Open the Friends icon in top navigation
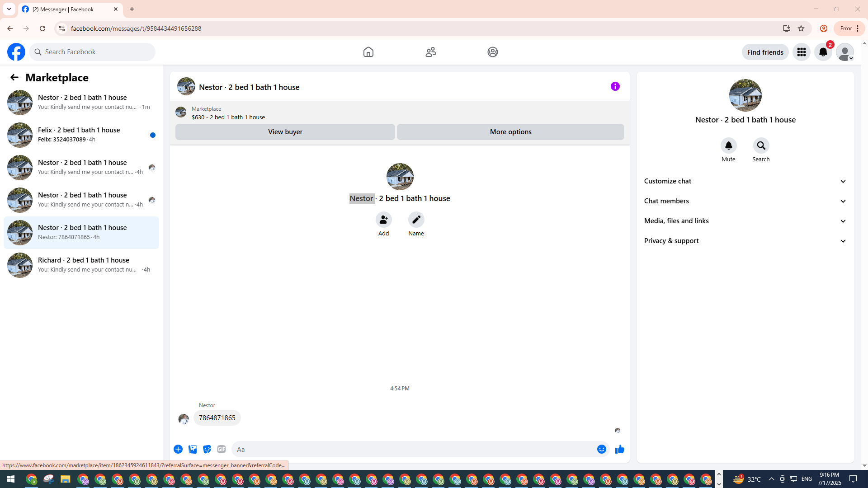Screen dimensions: 868x488 pyautogui.click(x=431, y=52)
